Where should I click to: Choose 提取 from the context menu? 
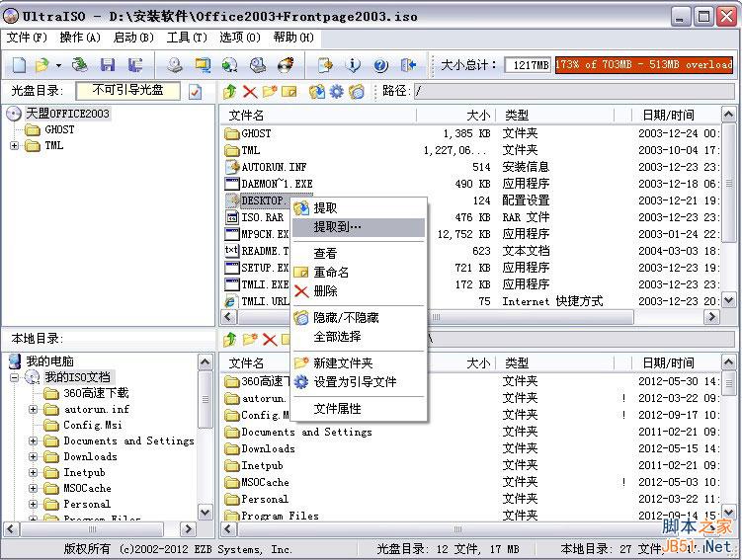(x=359, y=208)
